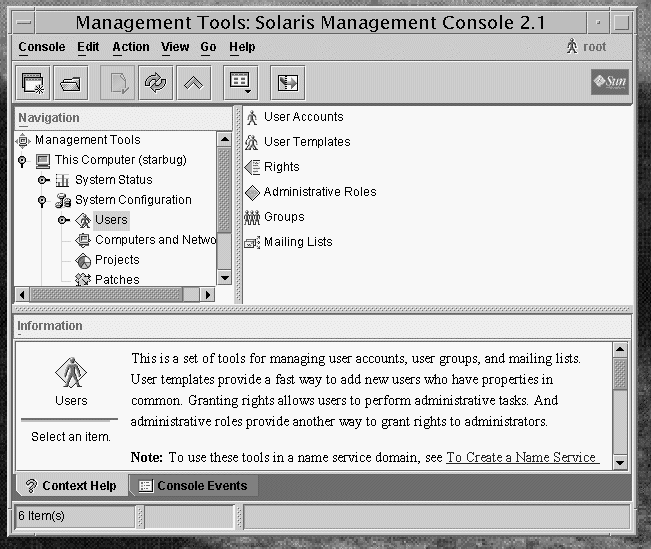Collapse the System Configuration tree node
651x549 pixels.
click(x=42, y=200)
